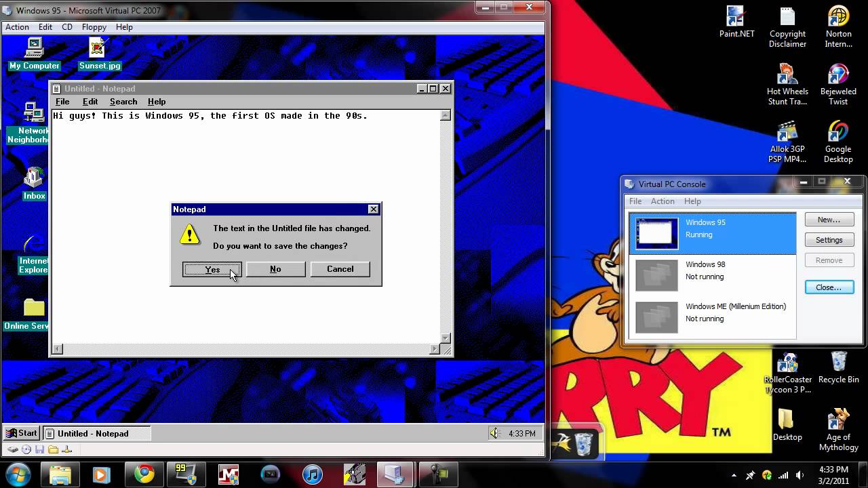
Task: Click Cancel in the Notepad dialog
Action: click(340, 269)
